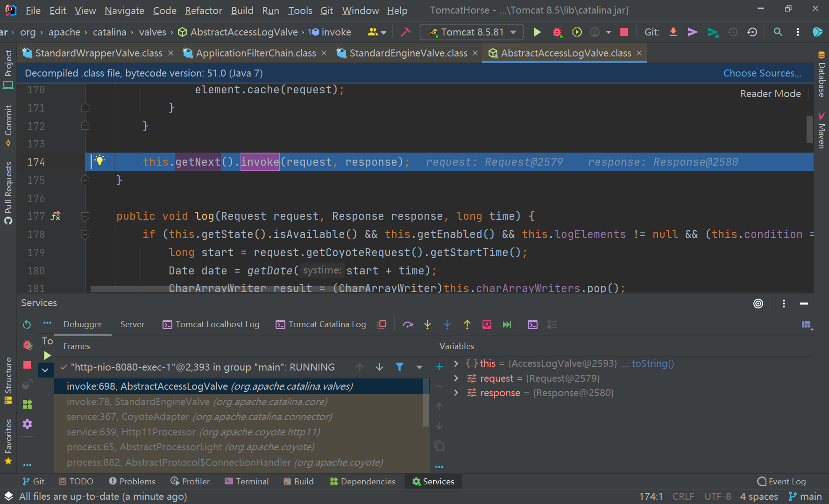Step Over the current line in debugger
Viewport: 829px width, 504px height.
pos(408,324)
